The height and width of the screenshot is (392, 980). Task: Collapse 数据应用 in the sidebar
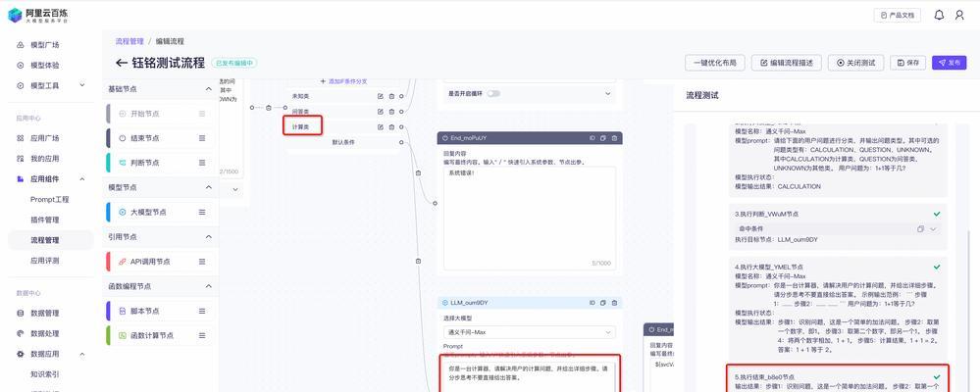point(81,354)
